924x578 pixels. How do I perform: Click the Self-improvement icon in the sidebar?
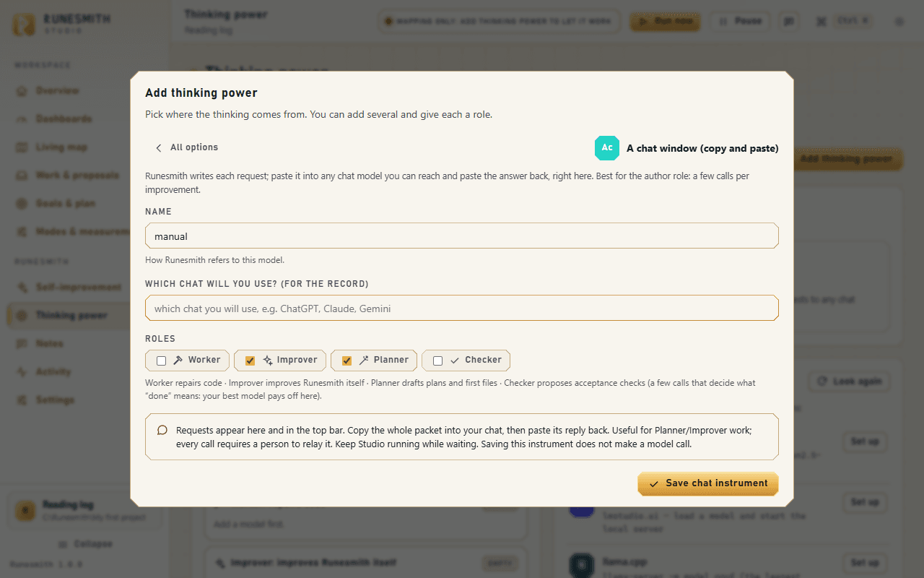22,288
